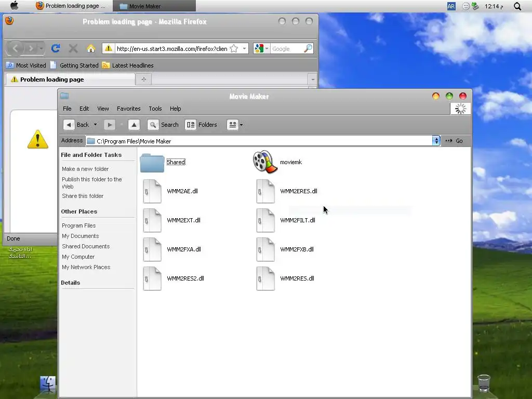Switch to Firefox taskbar button

(x=72, y=6)
